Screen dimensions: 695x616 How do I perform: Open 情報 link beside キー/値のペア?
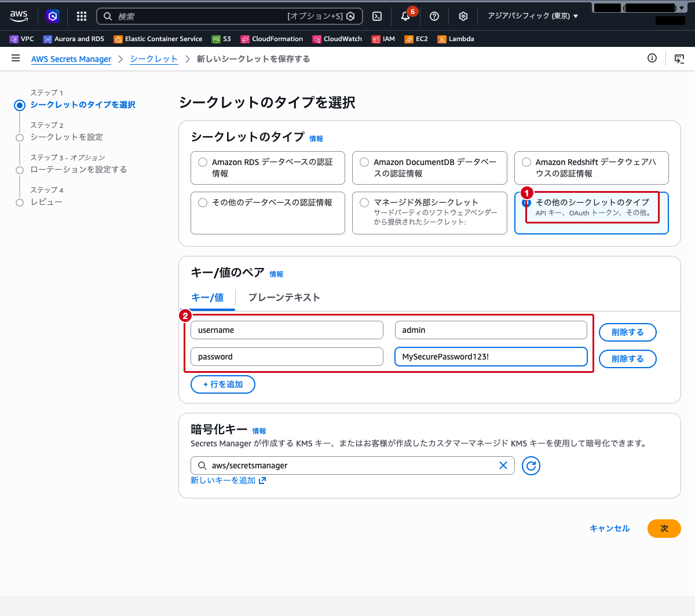coord(276,274)
